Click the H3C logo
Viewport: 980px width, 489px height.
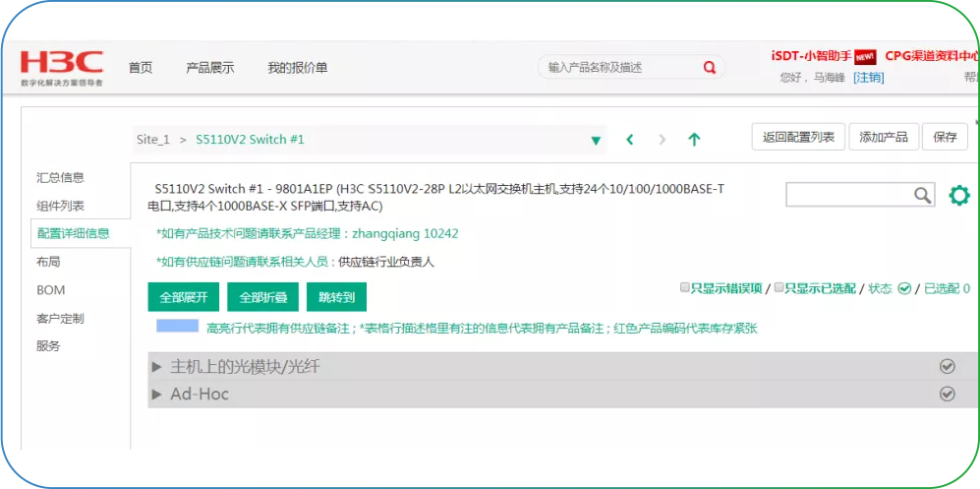(61, 68)
